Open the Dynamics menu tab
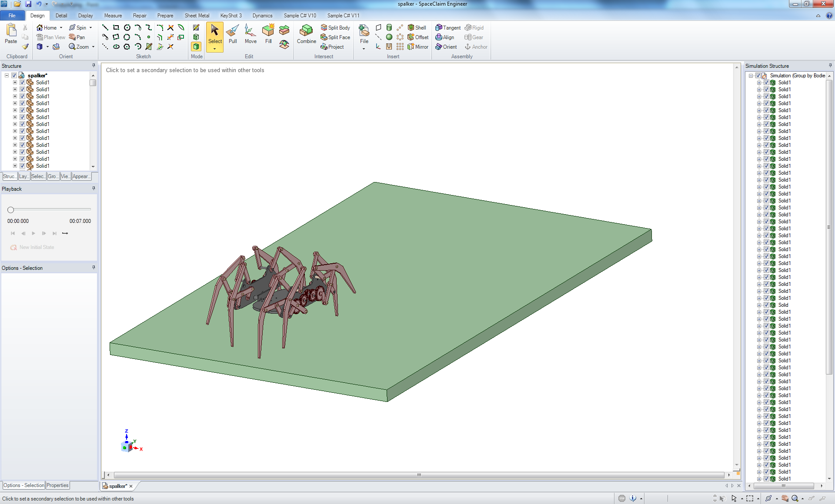The width and height of the screenshot is (835, 504). (262, 15)
